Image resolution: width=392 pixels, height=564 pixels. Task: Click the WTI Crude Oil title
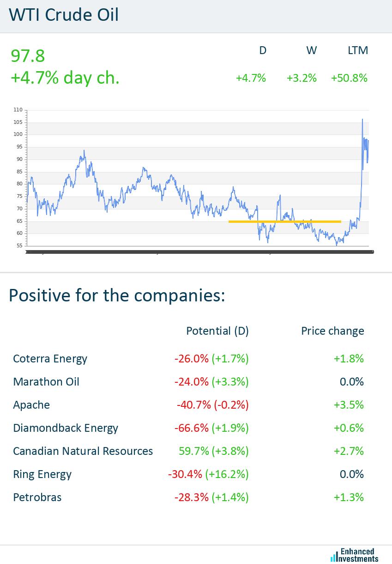pyautogui.click(x=64, y=15)
